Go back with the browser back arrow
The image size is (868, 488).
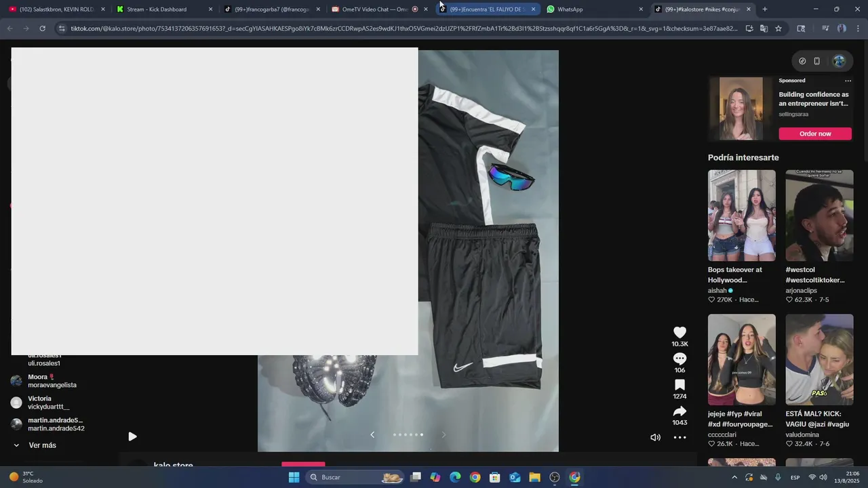9,28
